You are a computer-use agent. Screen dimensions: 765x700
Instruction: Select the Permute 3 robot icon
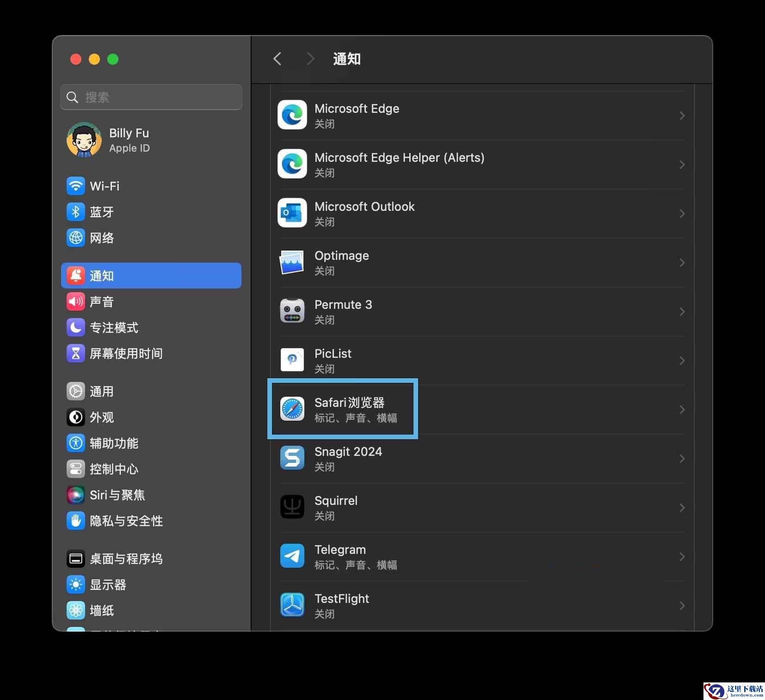(292, 311)
